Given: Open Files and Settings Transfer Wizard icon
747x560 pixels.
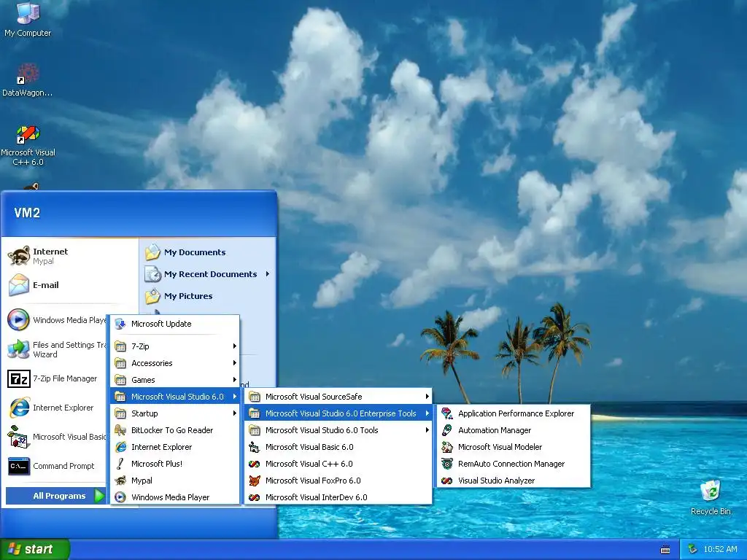Looking at the screenshot, I should pos(18,349).
